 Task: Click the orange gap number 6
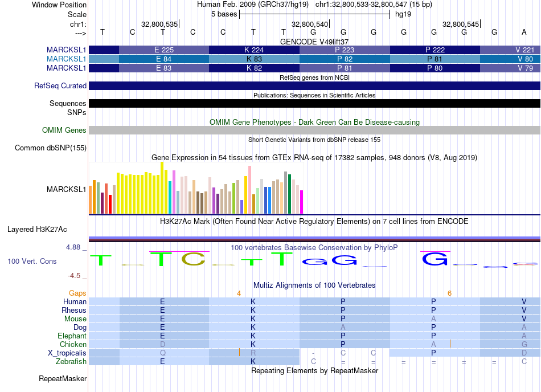click(x=449, y=293)
